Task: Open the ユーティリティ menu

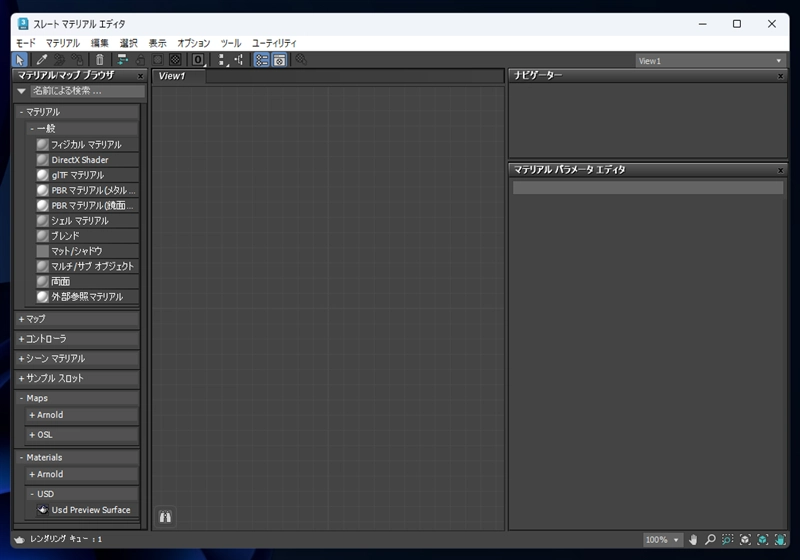Action: click(274, 43)
